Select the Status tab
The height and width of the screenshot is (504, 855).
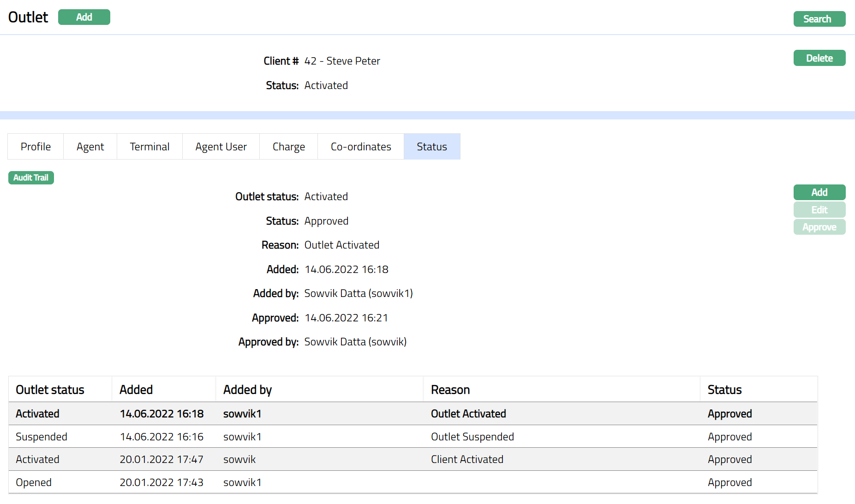(x=431, y=147)
